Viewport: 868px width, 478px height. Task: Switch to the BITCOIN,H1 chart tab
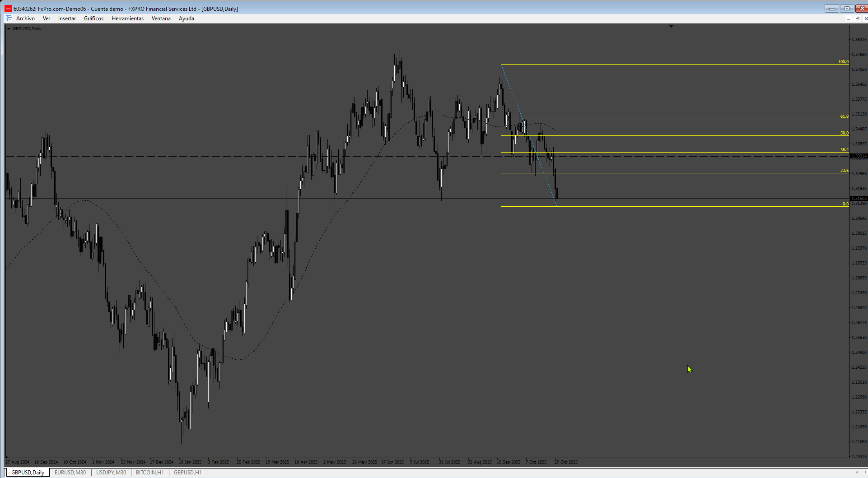(149, 473)
